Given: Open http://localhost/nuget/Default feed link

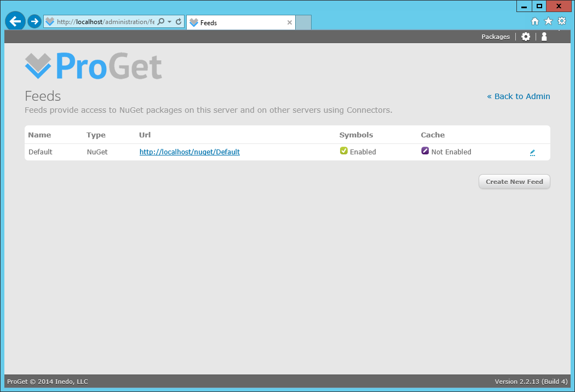Looking at the screenshot, I should pyautogui.click(x=189, y=152).
